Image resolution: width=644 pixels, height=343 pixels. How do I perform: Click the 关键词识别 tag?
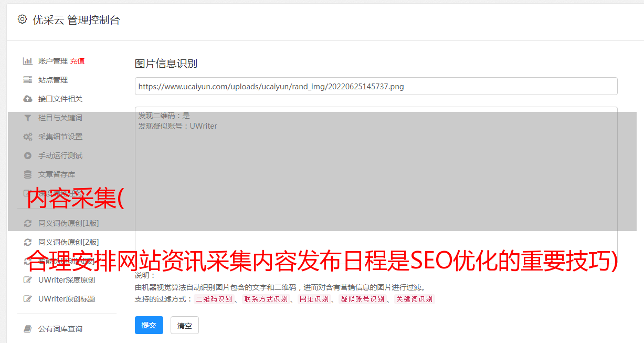pos(415,299)
